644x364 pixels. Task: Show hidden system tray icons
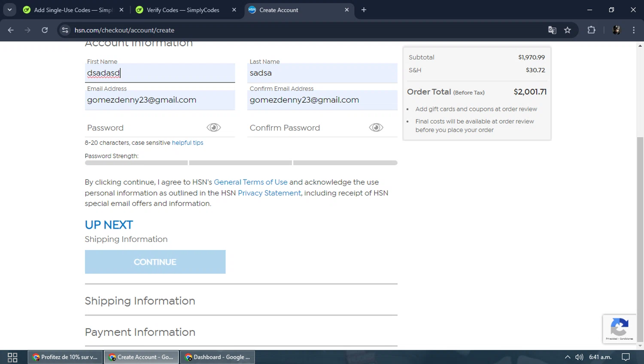[x=568, y=357]
